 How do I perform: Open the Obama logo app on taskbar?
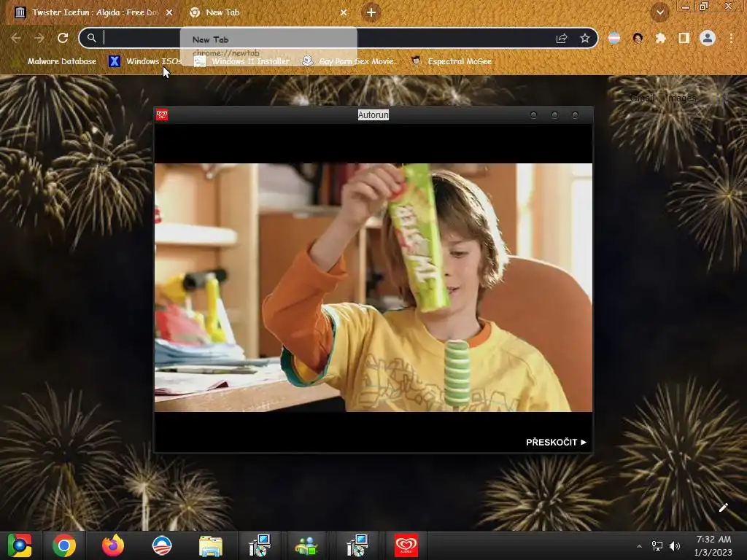(x=162, y=545)
